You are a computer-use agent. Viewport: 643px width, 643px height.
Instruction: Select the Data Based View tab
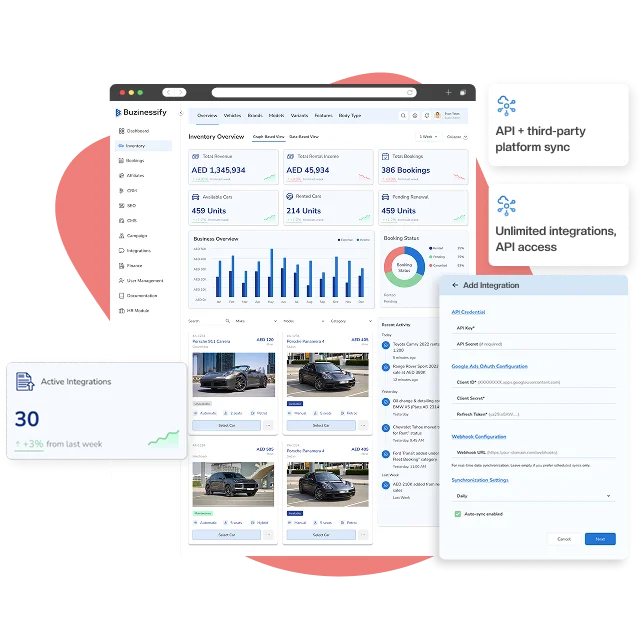[x=304, y=136]
